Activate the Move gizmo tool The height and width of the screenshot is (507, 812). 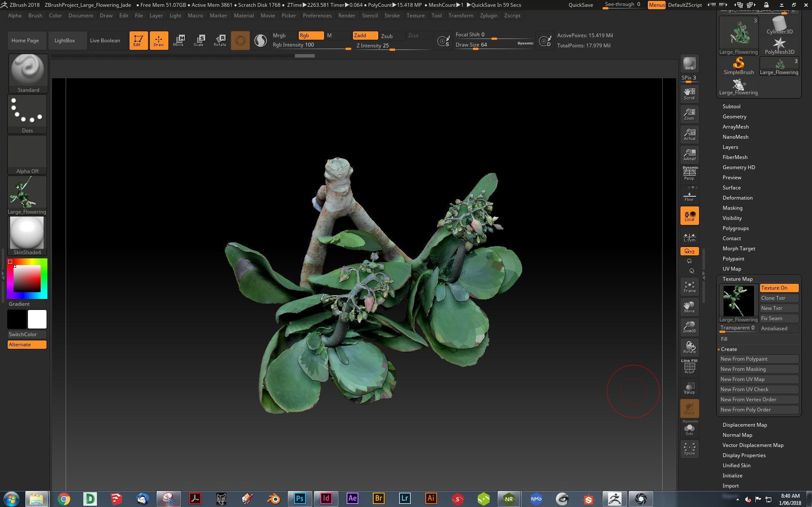pos(179,40)
